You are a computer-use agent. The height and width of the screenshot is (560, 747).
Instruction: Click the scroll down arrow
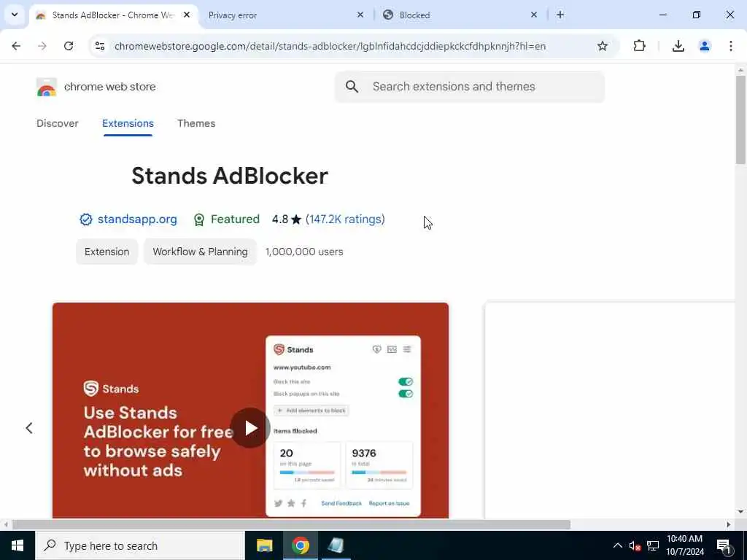coord(741,512)
